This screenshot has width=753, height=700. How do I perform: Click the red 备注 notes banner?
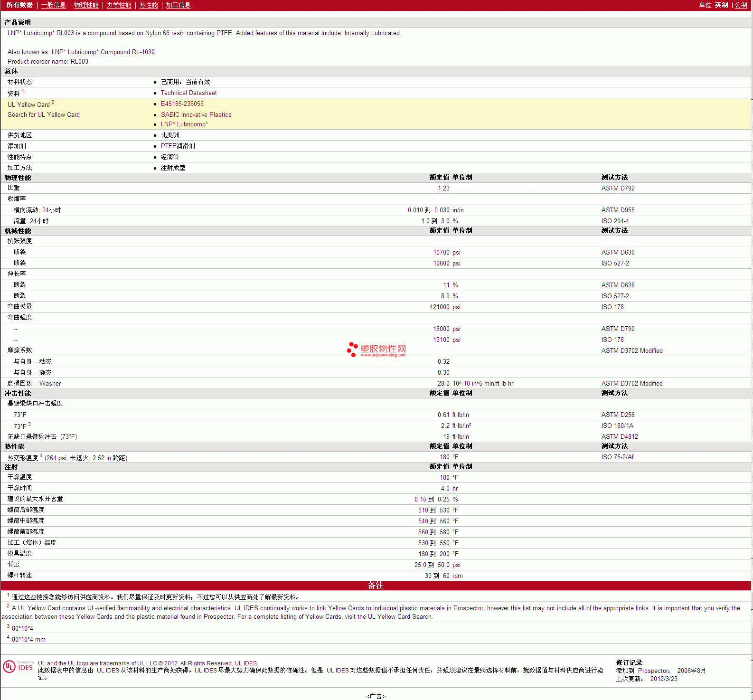pos(376,586)
